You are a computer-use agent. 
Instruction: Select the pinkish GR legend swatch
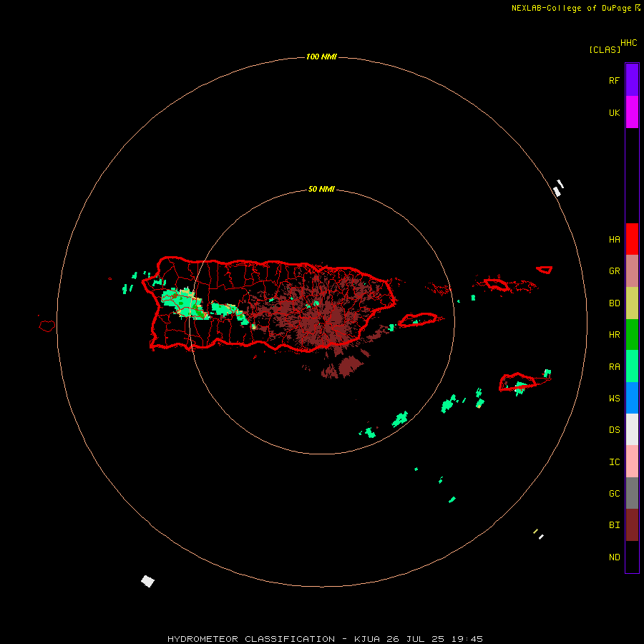[x=632, y=271]
